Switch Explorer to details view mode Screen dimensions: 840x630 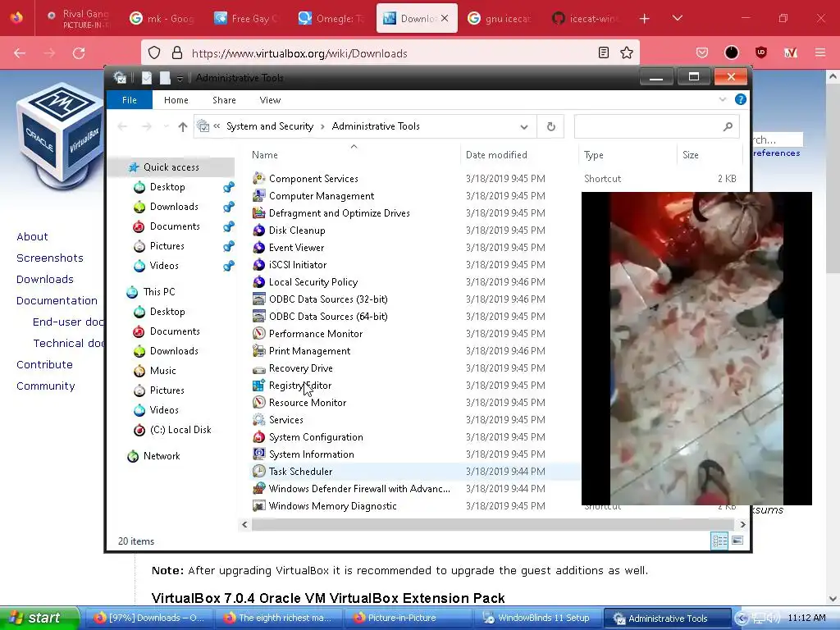719,541
